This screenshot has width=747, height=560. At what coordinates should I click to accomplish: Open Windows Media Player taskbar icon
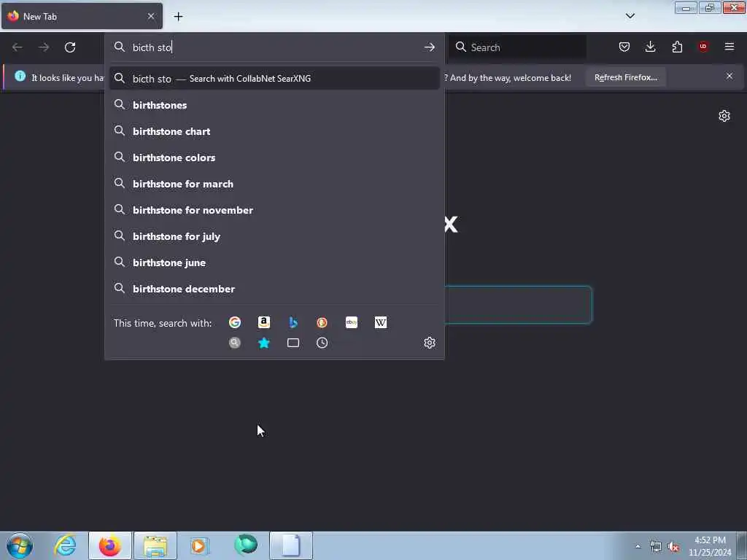point(198,545)
